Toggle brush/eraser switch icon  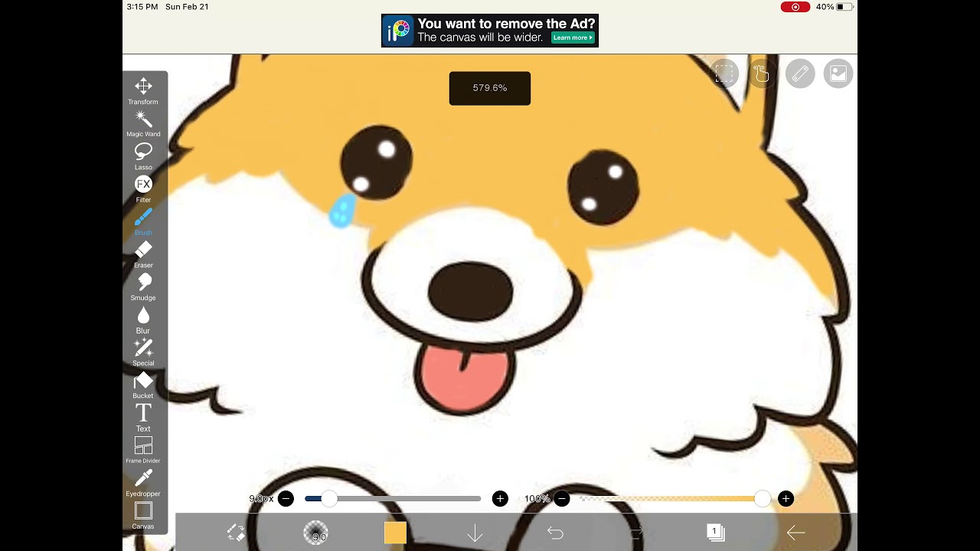pos(236,533)
